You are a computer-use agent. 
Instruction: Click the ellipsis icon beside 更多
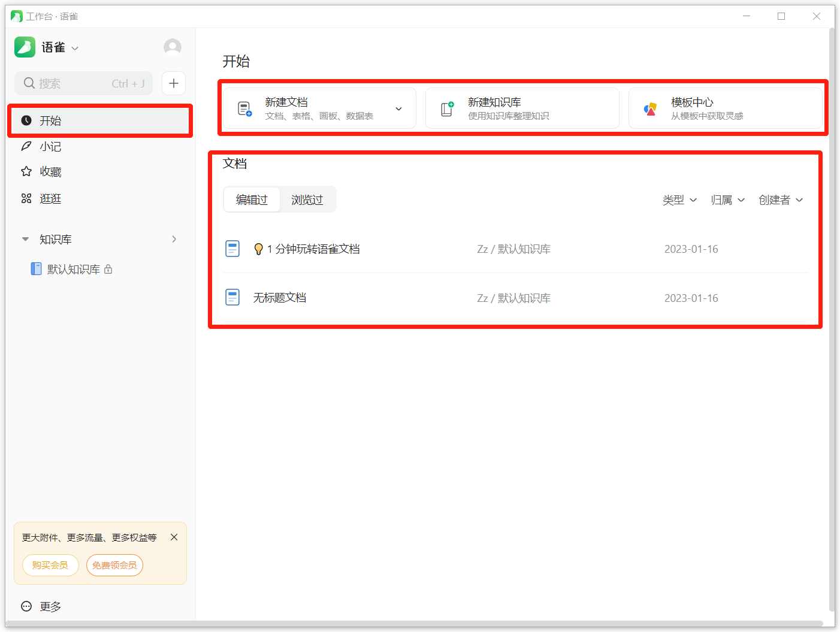point(26,606)
